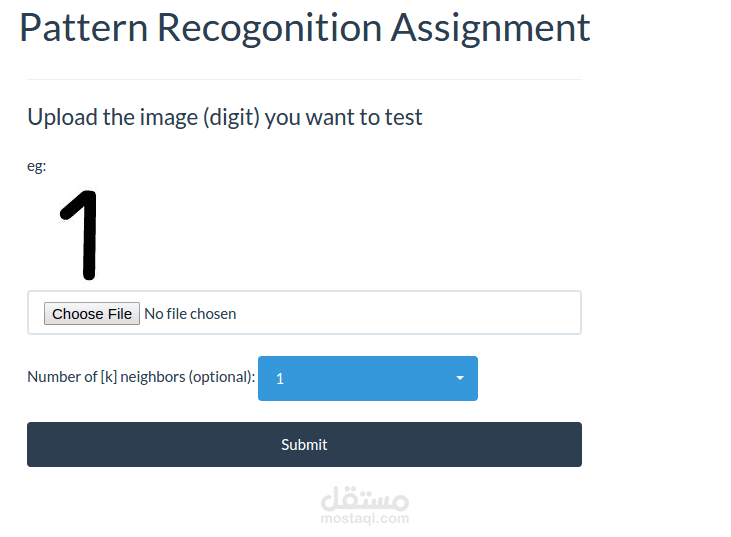Click the Arabic mostaql watermark logo
Image resolution: width=731 pixels, height=537 pixels.
coord(365,498)
